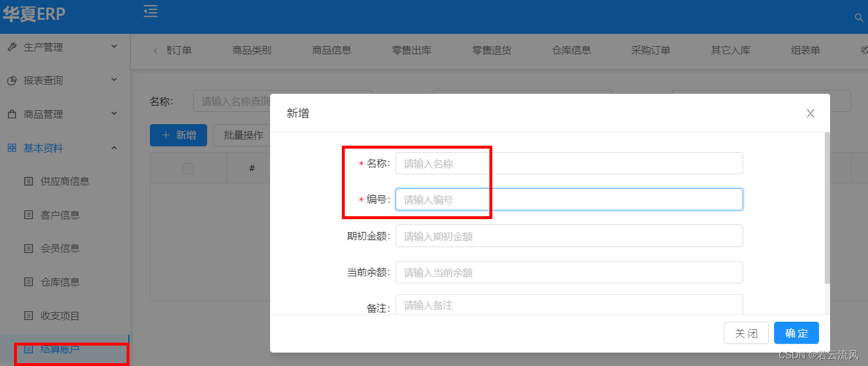The width and height of the screenshot is (868, 366).
Task: Switch to the 采购订单 tab
Action: pos(651,50)
